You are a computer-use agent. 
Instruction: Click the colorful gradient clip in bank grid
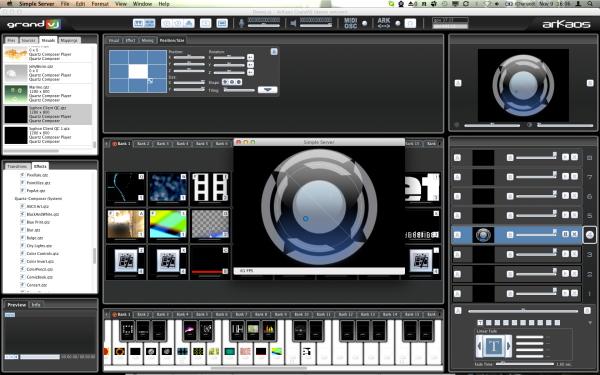tap(168, 225)
